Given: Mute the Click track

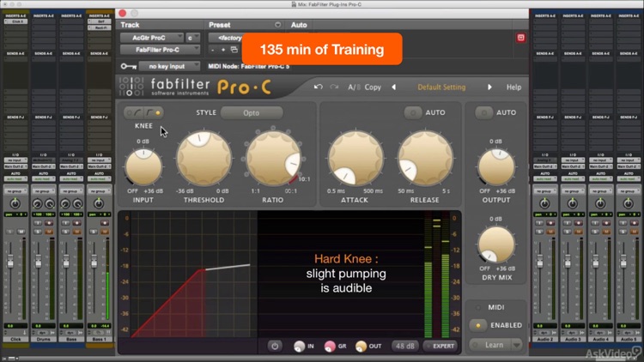Looking at the screenshot, I should [x=21, y=232].
